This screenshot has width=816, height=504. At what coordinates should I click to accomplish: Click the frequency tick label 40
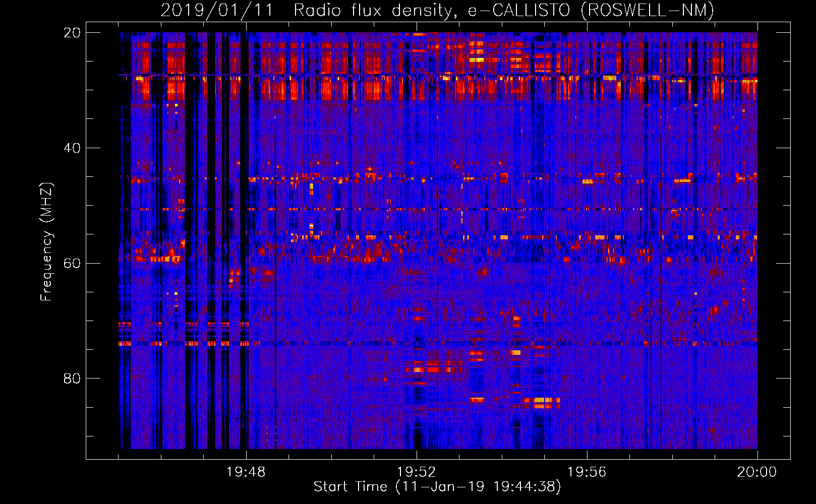click(72, 148)
